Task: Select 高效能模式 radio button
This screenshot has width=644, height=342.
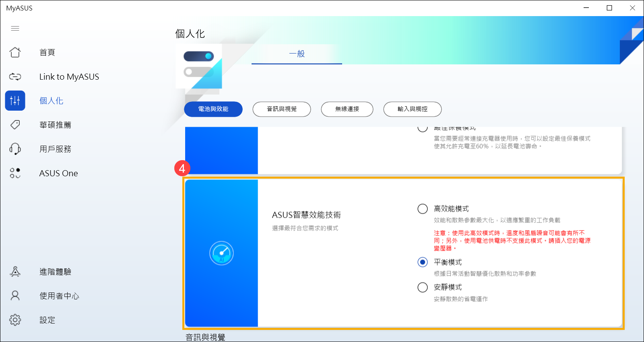Action: 423,209
